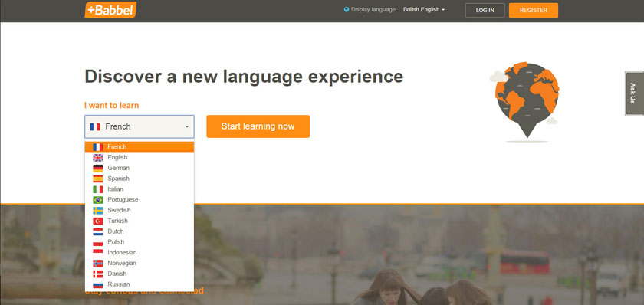The width and height of the screenshot is (644, 305).
Task: Click the Indonesian flag icon
Action: [98, 252]
